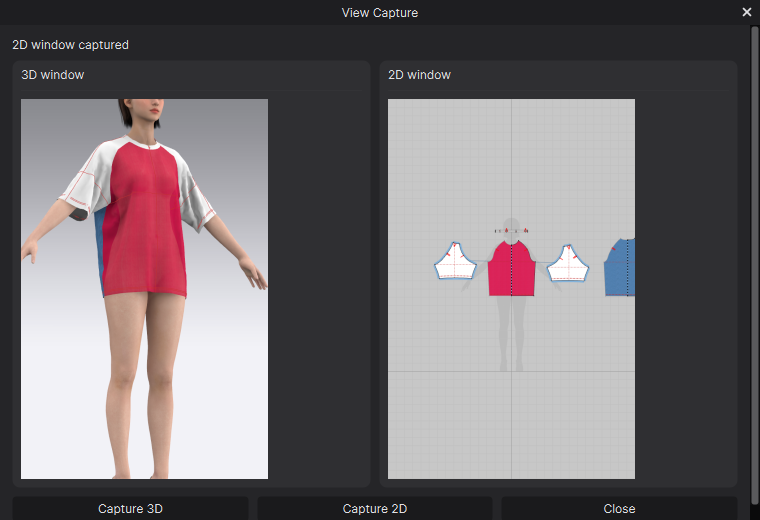The width and height of the screenshot is (760, 520).
Task: Select the 3D window preview image
Action: [x=144, y=289]
